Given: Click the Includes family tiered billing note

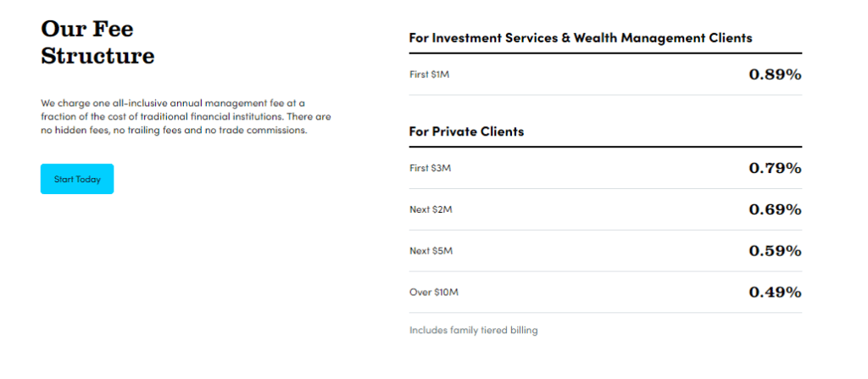Looking at the screenshot, I should point(473,330).
